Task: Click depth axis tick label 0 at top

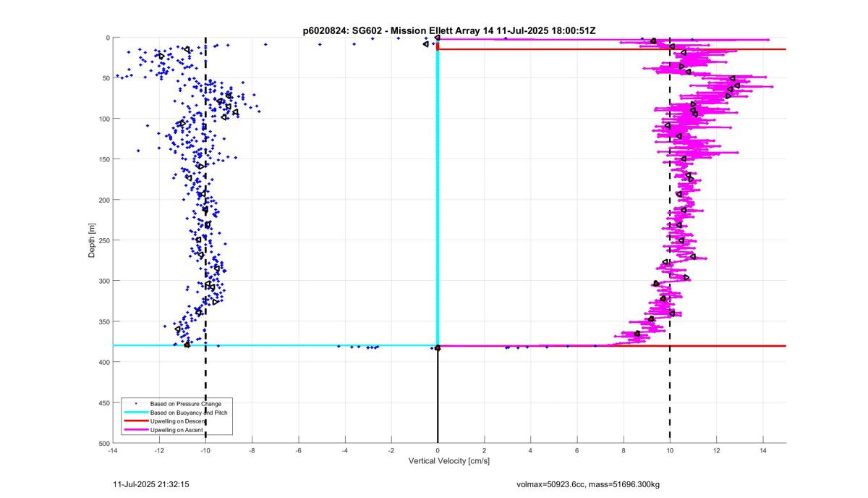Action: click(x=107, y=38)
